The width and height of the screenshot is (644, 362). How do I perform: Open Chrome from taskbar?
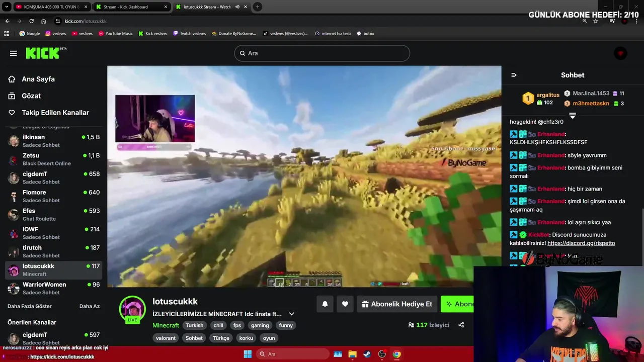[x=396, y=354]
